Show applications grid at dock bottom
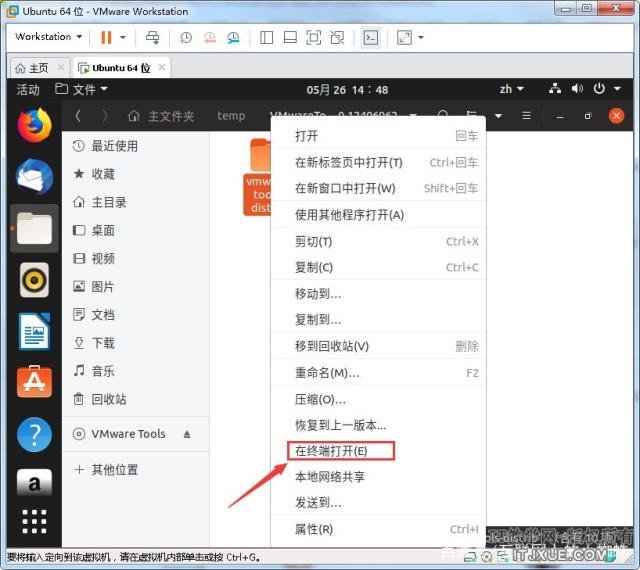Image resolution: width=640 pixels, height=570 pixels. [34, 522]
